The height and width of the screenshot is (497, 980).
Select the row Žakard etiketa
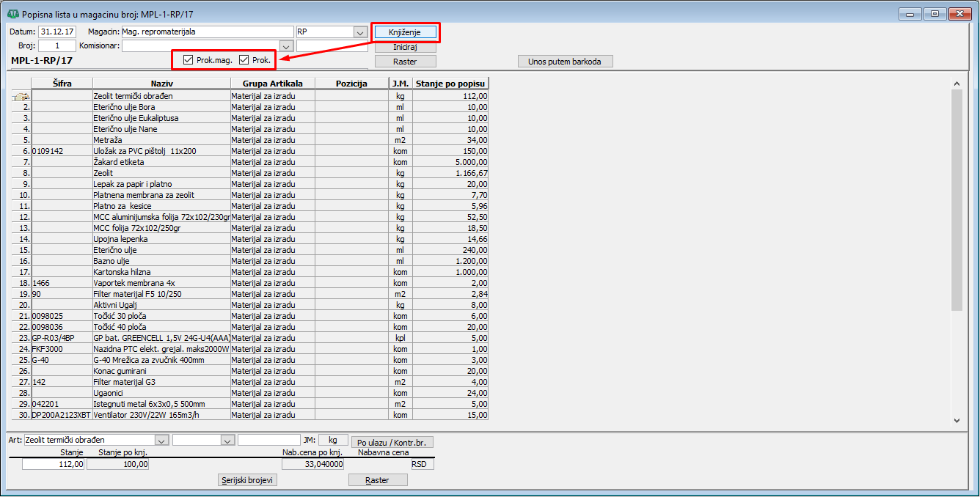point(251,162)
